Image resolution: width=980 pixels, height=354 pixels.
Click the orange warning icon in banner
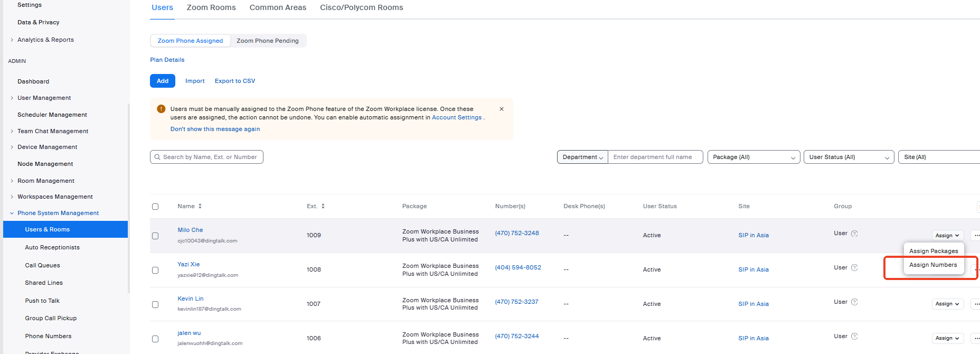[x=161, y=109]
